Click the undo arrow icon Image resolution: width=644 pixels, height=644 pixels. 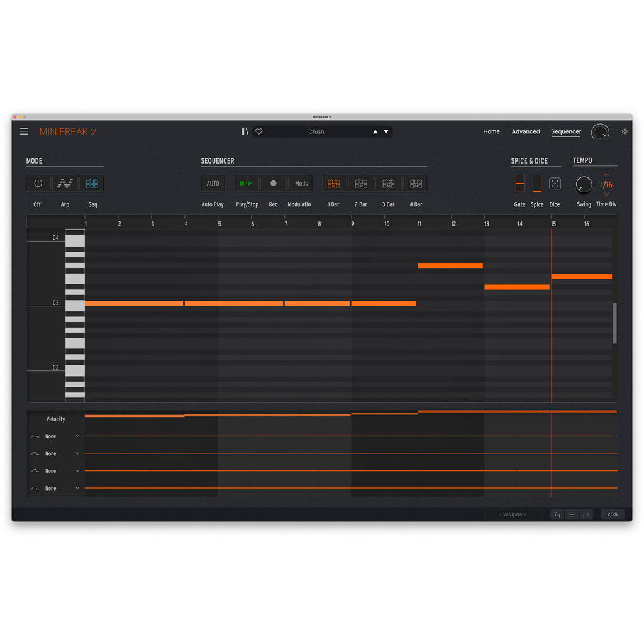[x=557, y=514]
